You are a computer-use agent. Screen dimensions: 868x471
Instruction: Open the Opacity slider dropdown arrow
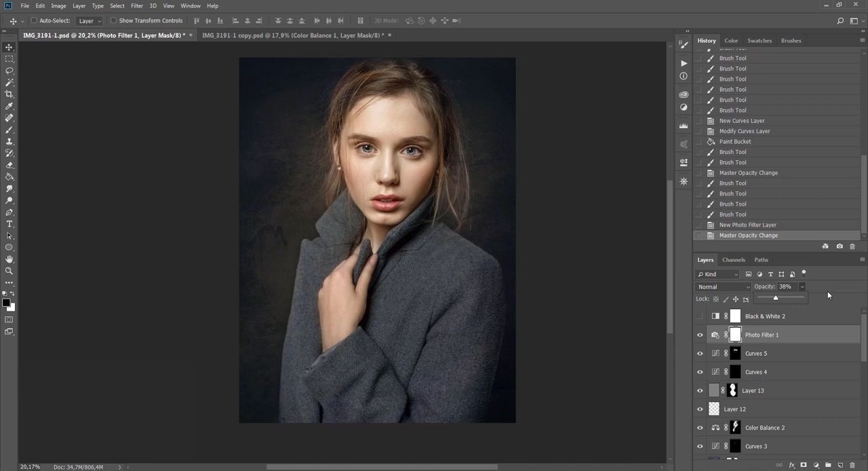(x=802, y=286)
